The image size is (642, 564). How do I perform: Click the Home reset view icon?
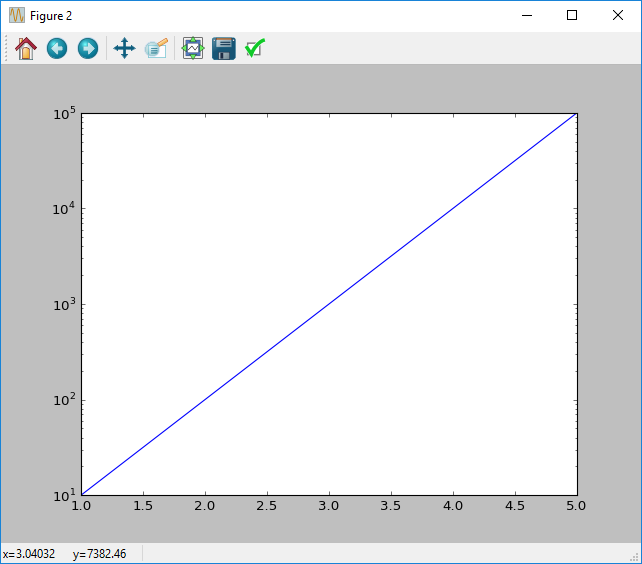tap(26, 48)
